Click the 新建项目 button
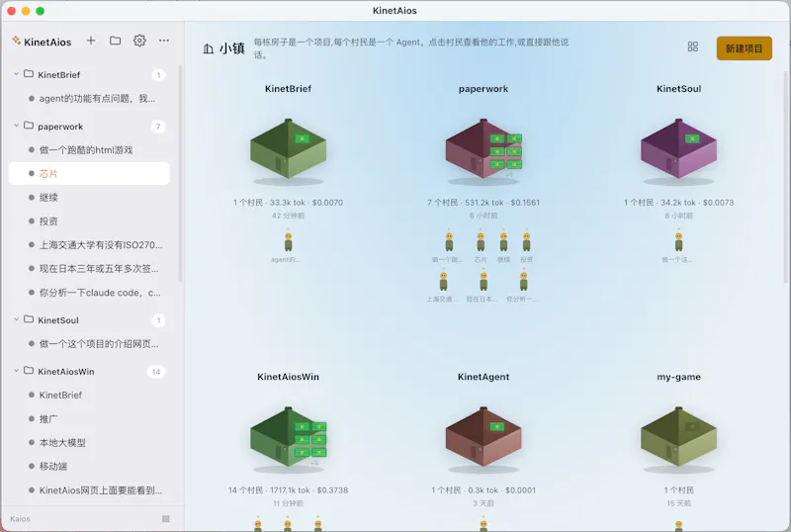The height and width of the screenshot is (532, 791). (x=745, y=48)
